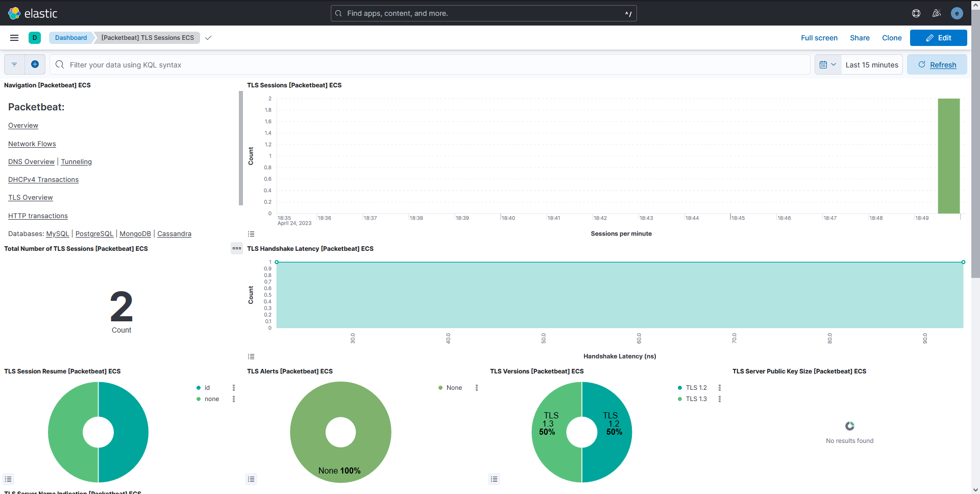Switch to Full screen mode
980x494 pixels.
tap(819, 37)
